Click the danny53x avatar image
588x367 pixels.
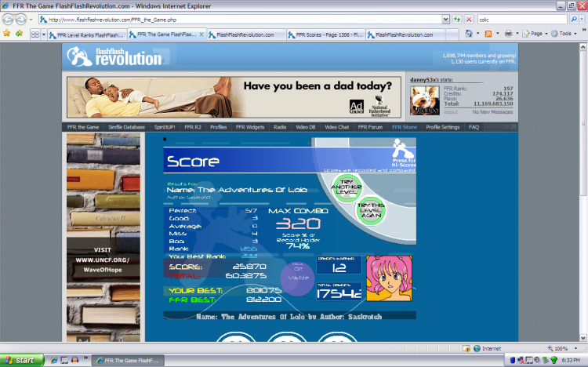pos(424,100)
